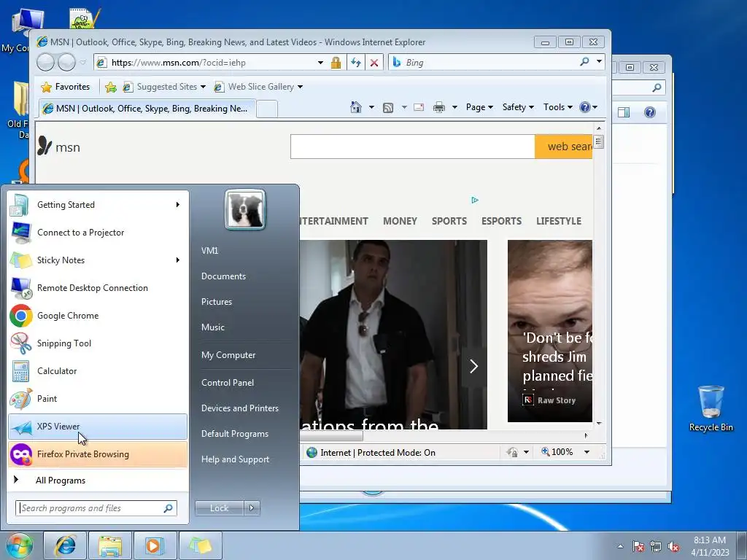Open Devices and Printers
Screen dimensions: 747x560
coord(239,408)
